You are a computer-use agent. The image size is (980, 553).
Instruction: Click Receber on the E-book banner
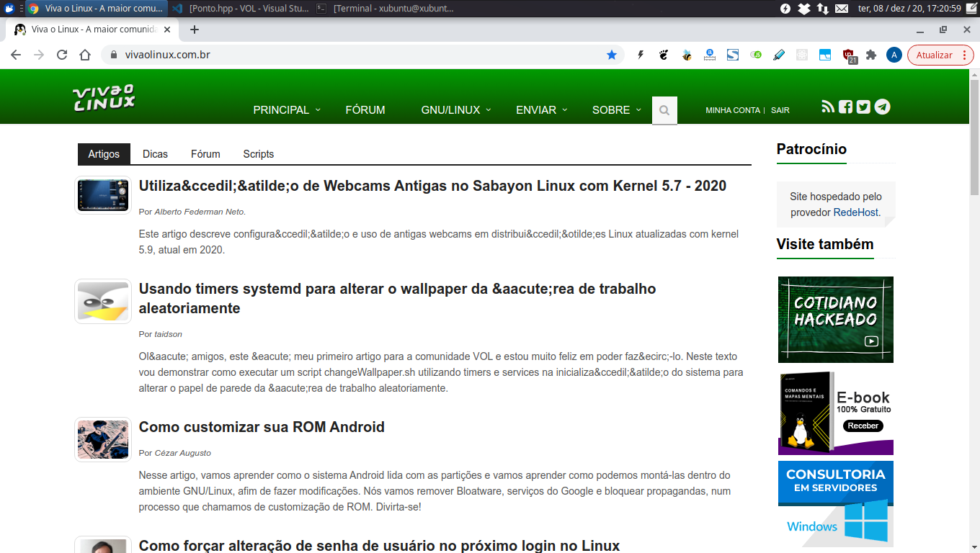click(863, 426)
